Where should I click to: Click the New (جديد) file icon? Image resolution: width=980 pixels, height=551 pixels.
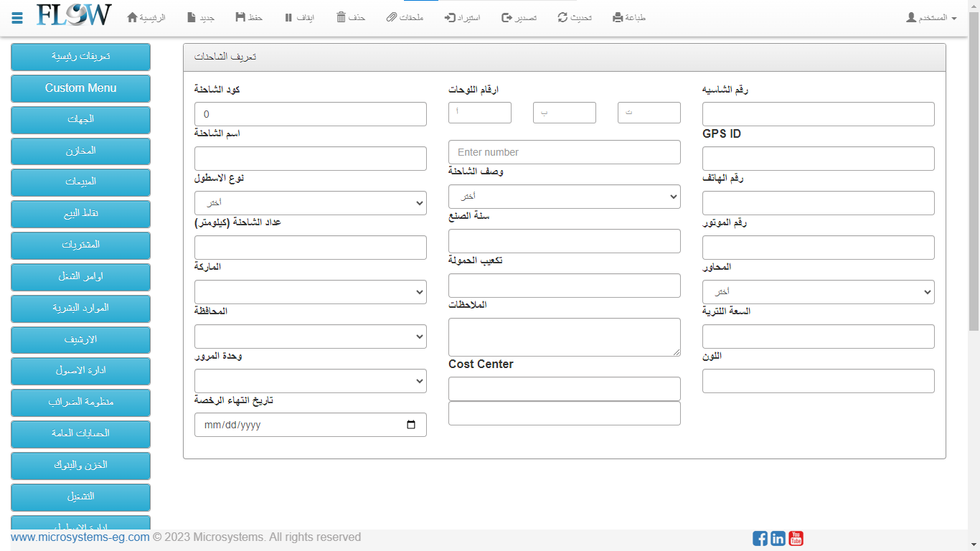pos(192,17)
